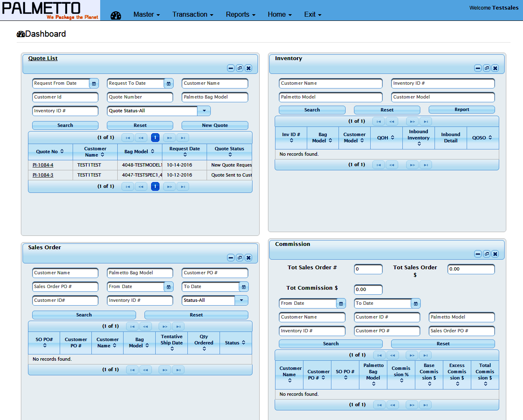523x420 pixels.
Task: Maximize the Quote List panel
Action: click(x=240, y=68)
